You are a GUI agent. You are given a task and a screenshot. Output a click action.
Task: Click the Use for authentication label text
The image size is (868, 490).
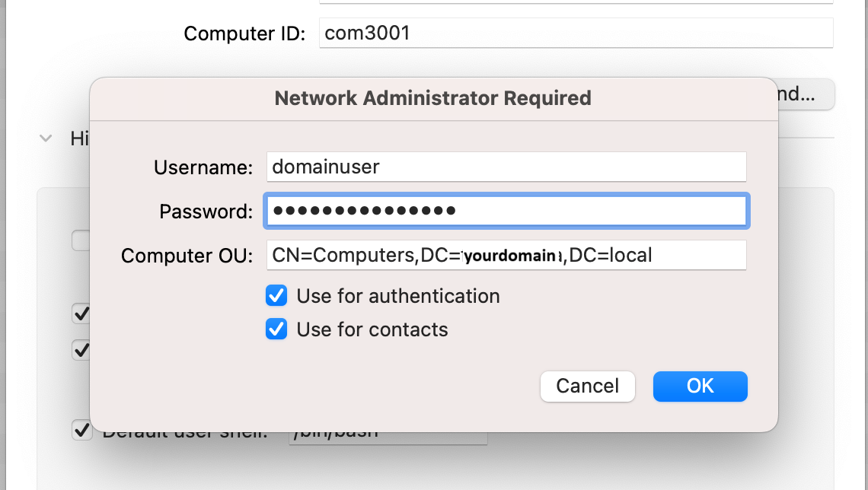click(x=398, y=297)
